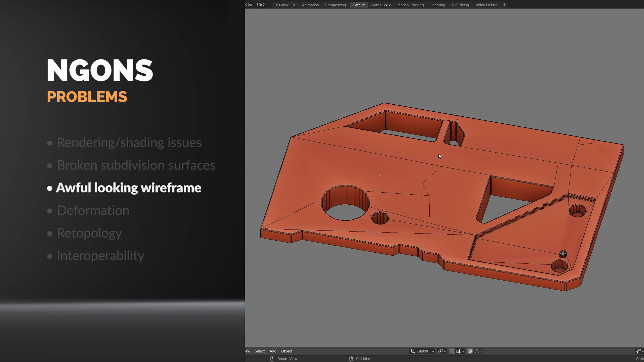Image resolution: width=644 pixels, height=362 pixels.
Task: Click the Object menu
Action: coord(286,351)
